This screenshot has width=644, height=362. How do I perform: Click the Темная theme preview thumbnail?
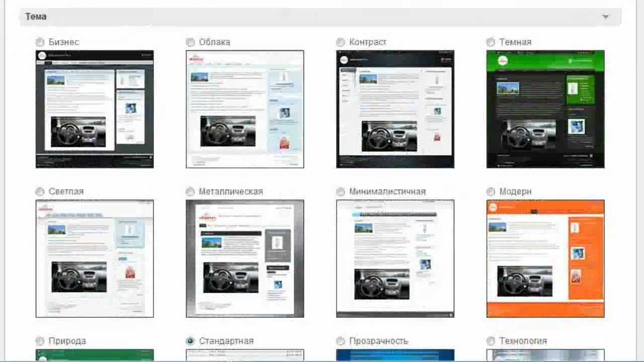point(545,109)
